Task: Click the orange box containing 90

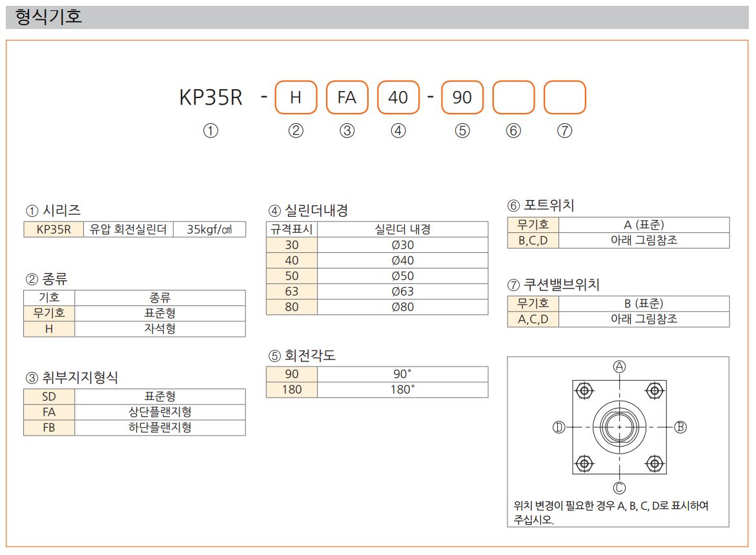Action: (x=462, y=97)
